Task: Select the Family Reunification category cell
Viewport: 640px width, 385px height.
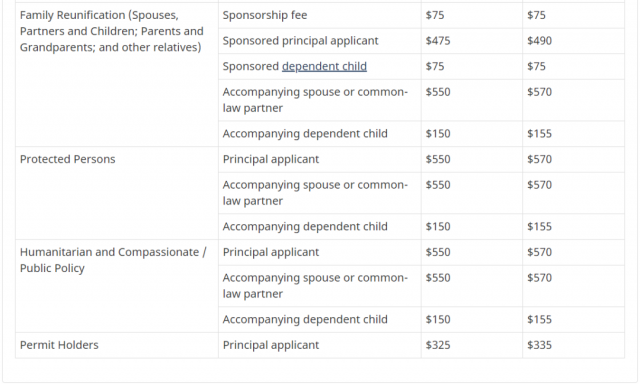Action: (x=116, y=75)
